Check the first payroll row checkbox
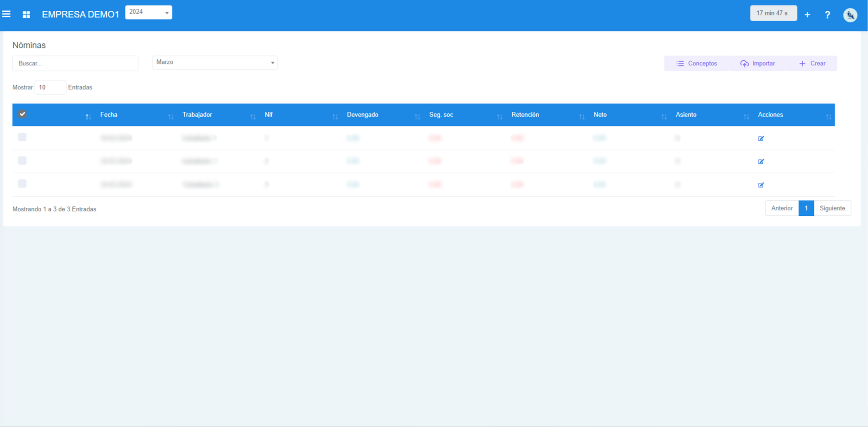 (22, 137)
